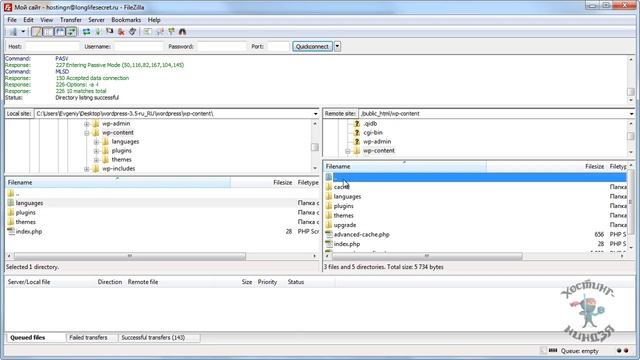Sort remote list by Filesize column header
Screen dimensions: 640x360
pos(546,167)
